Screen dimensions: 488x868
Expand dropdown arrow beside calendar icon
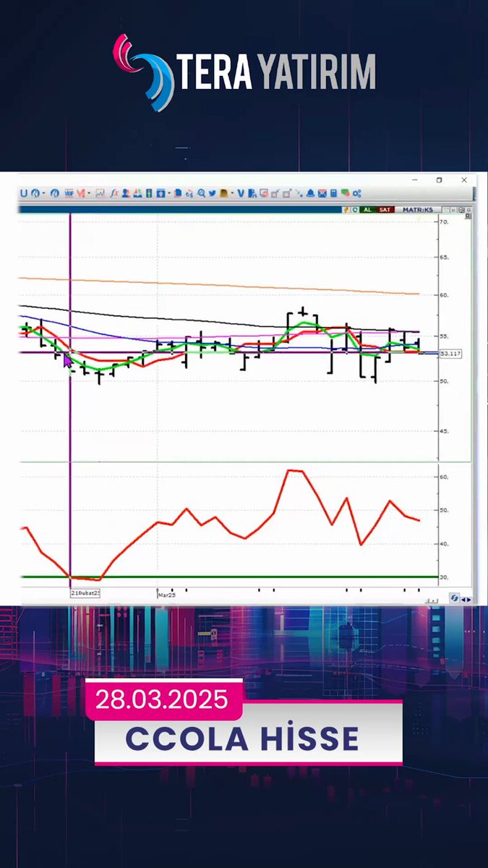(x=168, y=193)
